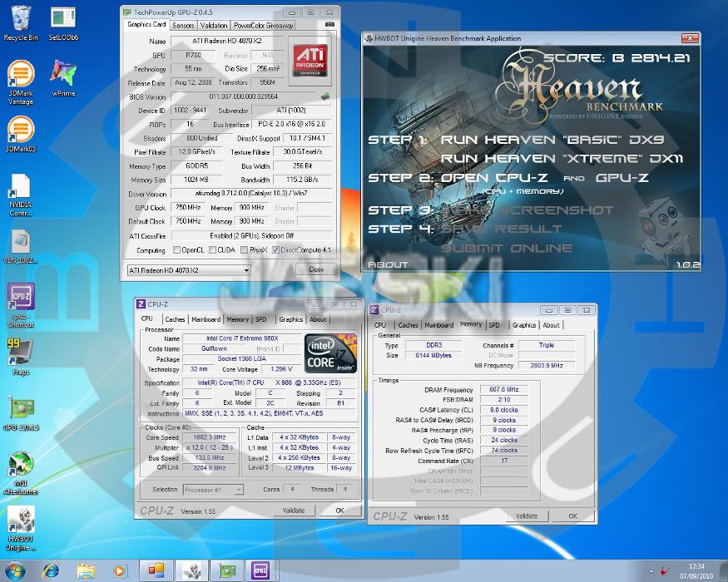Click the Core Speed value in CPU-Z
This screenshot has height=582, width=728.
pos(210,437)
